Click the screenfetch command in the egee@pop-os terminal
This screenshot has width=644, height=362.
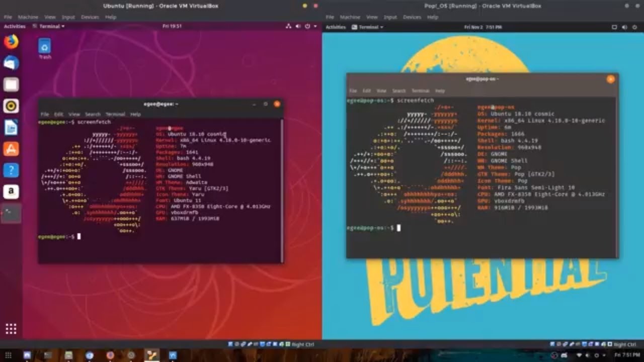click(415, 101)
